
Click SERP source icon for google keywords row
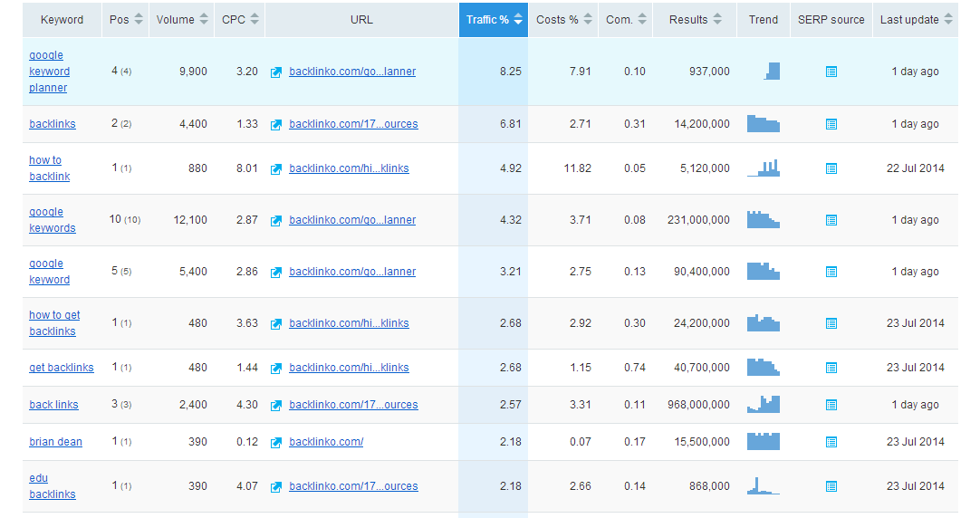(831, 220)
